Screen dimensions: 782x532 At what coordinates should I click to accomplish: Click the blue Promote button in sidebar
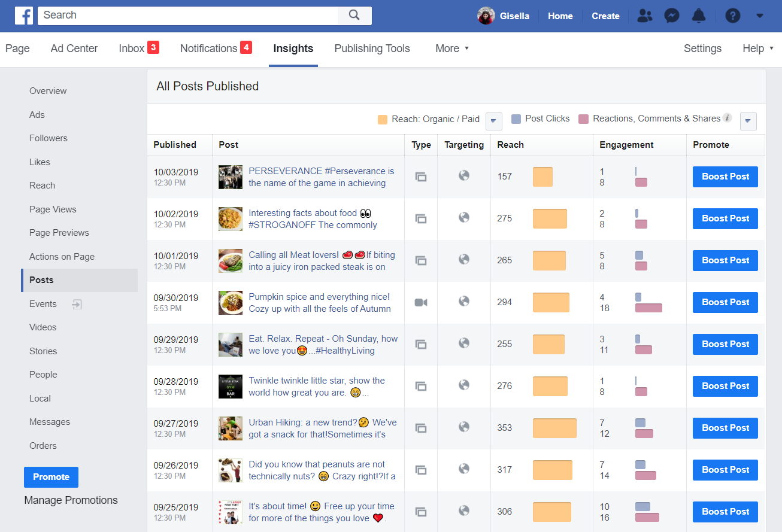[x=51, y=477]
